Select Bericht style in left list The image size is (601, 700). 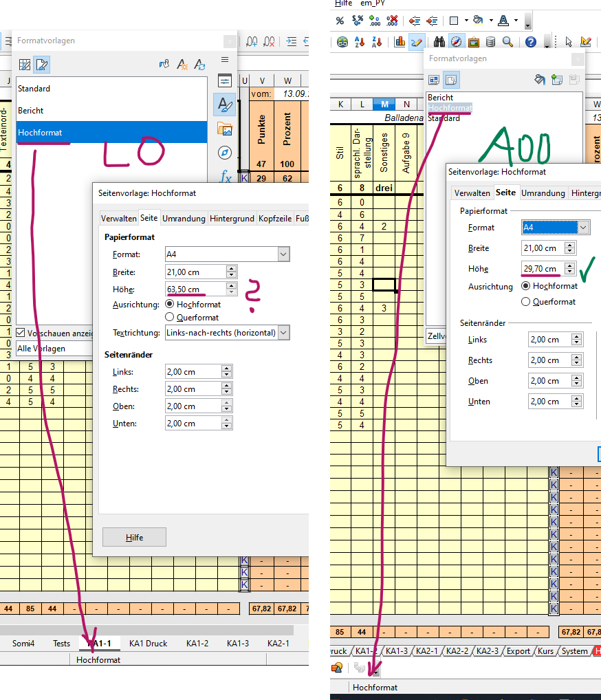[31, 110]
